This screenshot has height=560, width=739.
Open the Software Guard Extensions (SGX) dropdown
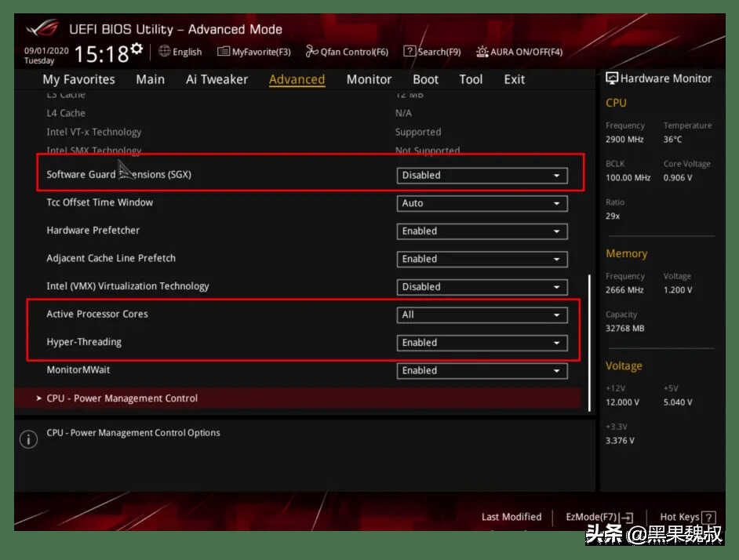coord(482,176)
